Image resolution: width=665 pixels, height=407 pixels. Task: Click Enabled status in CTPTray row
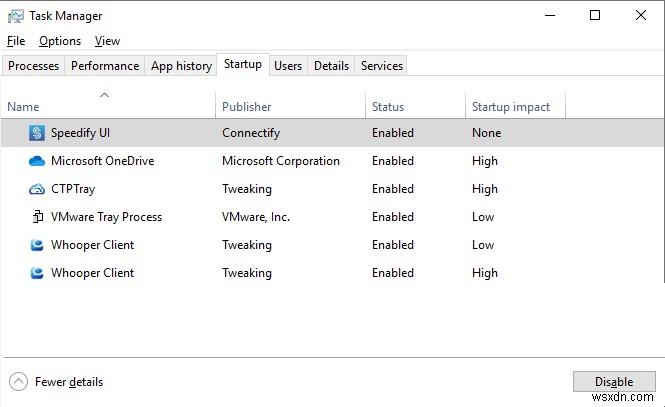[393, 189]
